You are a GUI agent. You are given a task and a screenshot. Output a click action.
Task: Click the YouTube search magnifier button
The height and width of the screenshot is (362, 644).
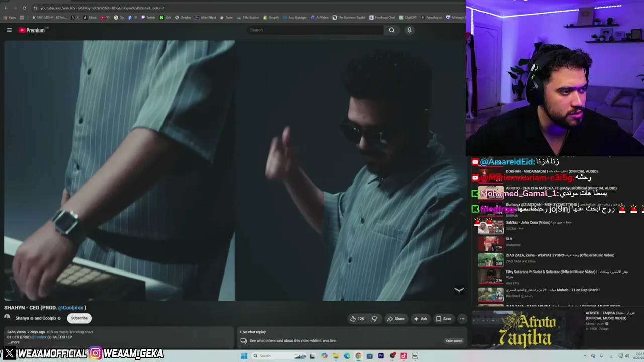coord(392,30)
